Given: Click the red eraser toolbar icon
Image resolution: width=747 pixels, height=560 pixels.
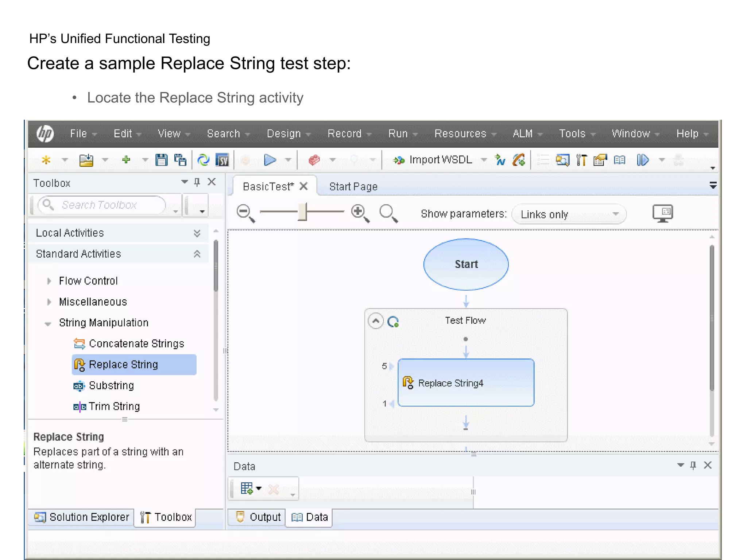Looking at the screenshot, I should [314, 160].
